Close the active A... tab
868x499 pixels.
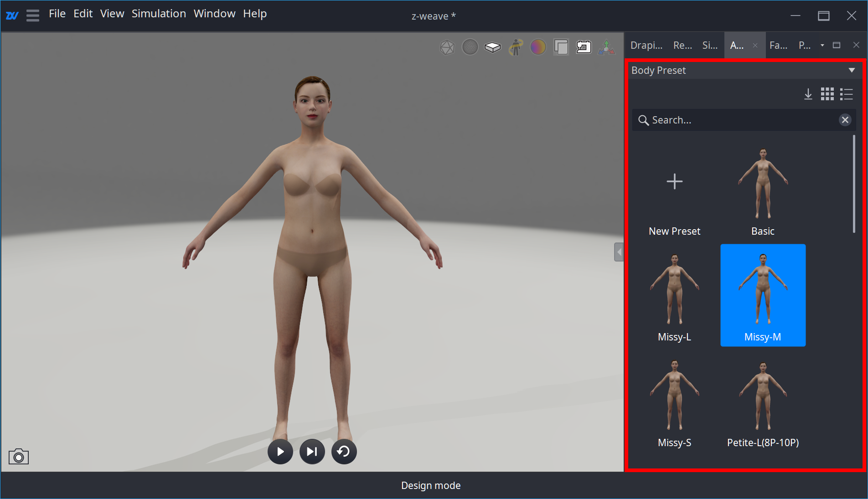pos(755,45)
